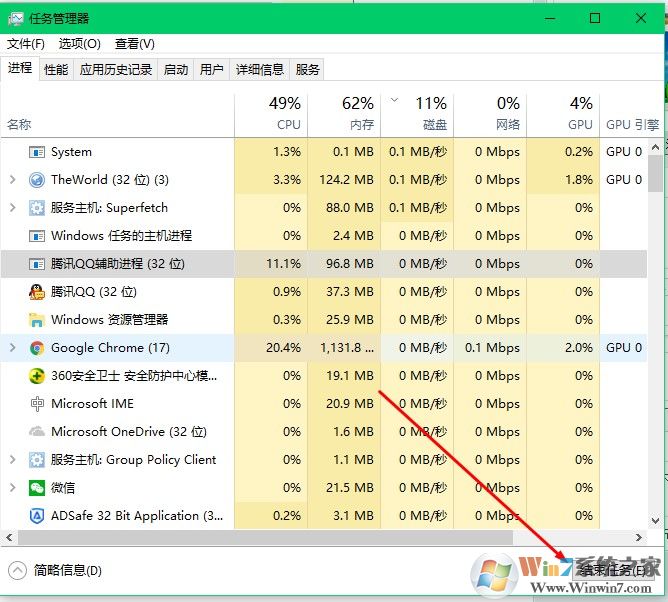The width and height of the screenshot is (668, 602).
Task: Click the 0.1 Mbps network value
Action: 492,348
